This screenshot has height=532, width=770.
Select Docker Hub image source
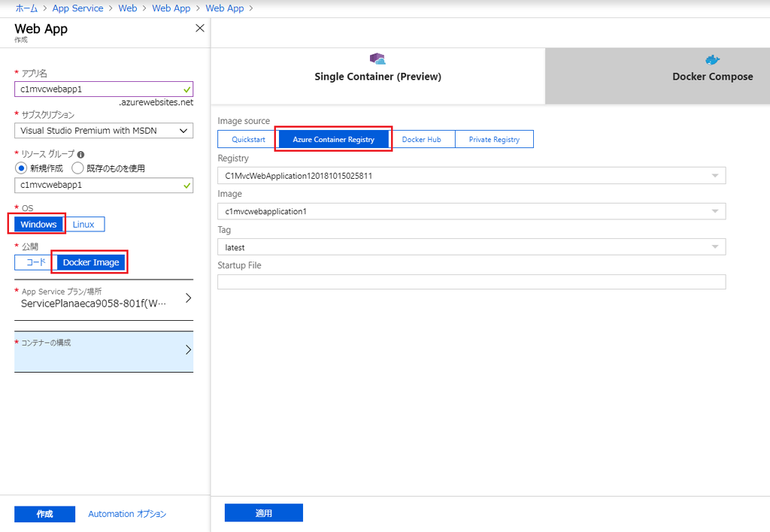click(x=421, y=139)
